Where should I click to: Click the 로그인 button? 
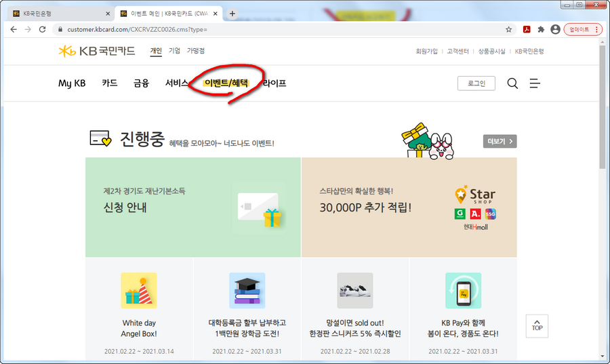click(x=476, y=83)
